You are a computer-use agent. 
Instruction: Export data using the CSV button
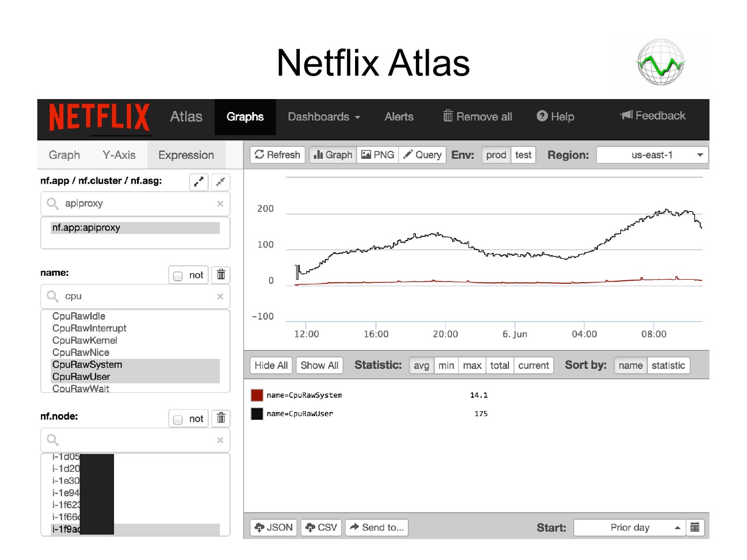coord(321,528)
